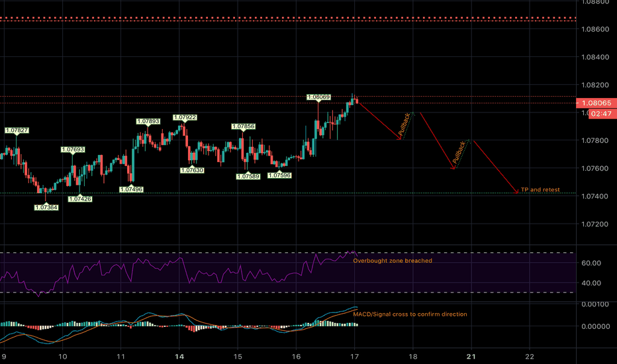
Task: Click the current price tag 1.08065
Action: click(x=596, y=103)
